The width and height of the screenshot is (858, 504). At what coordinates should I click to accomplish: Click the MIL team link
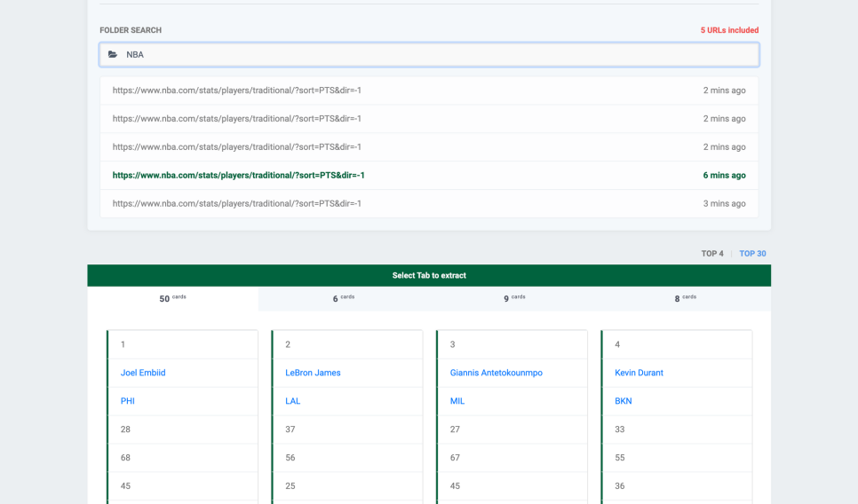pyautogui.click(x=457, y=401)
